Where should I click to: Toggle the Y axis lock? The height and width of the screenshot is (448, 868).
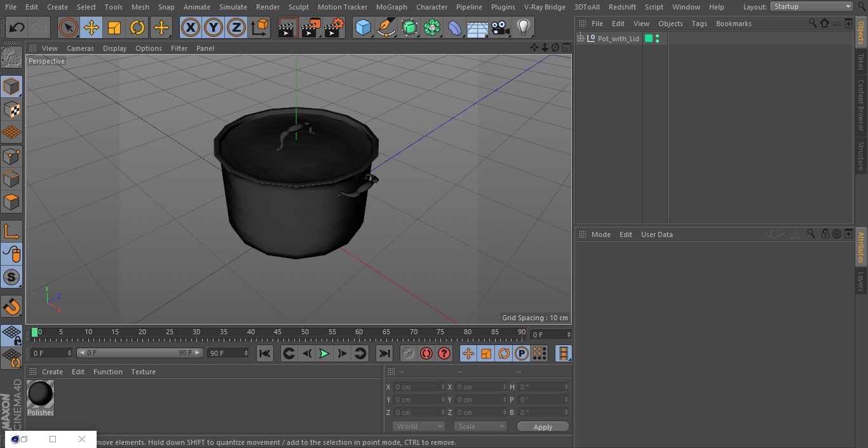[214, 28]
